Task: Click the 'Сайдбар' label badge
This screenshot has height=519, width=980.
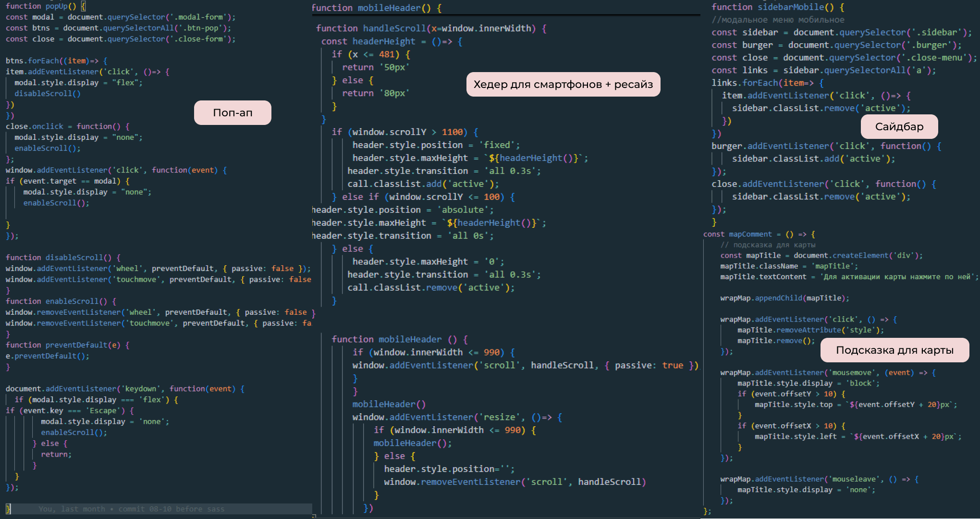Action: [899, 126]
